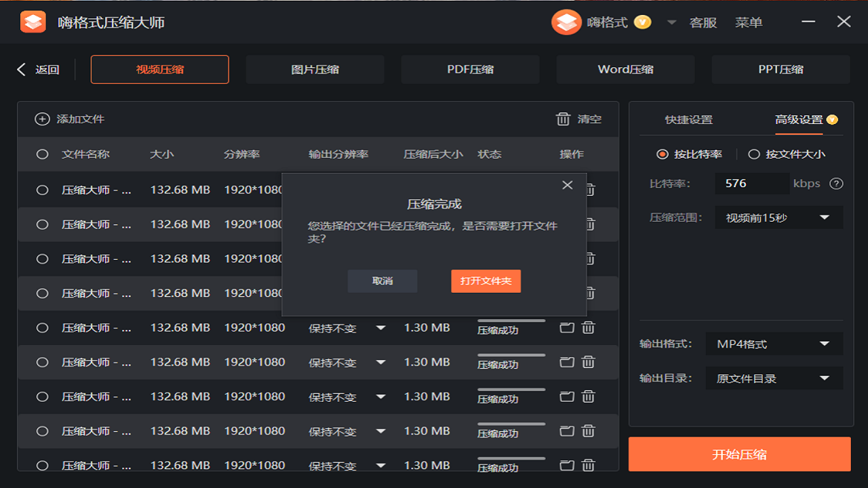The height and width of the screenshot is (488, 868).
Task: Open the output folder of the last visible row
Action: tap(567, 465)
